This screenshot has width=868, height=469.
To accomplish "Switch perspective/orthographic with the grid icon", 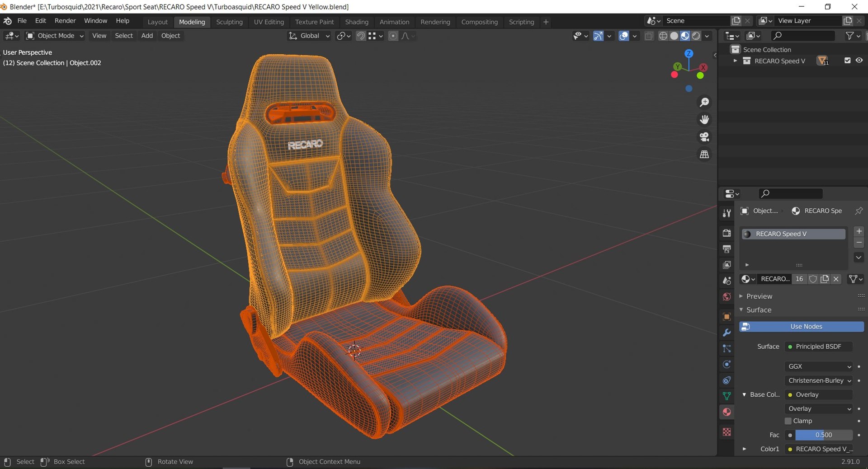I will click(704, 155).
